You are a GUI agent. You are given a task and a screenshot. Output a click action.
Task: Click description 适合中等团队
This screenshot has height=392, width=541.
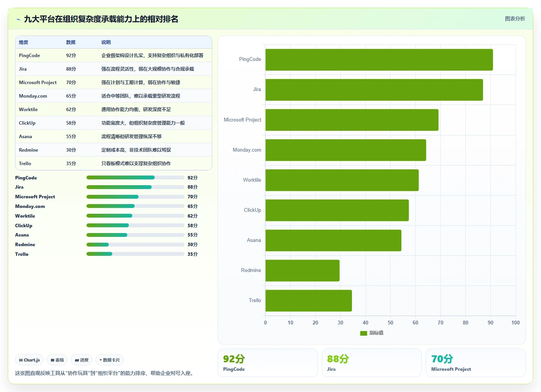click(141, 96)
